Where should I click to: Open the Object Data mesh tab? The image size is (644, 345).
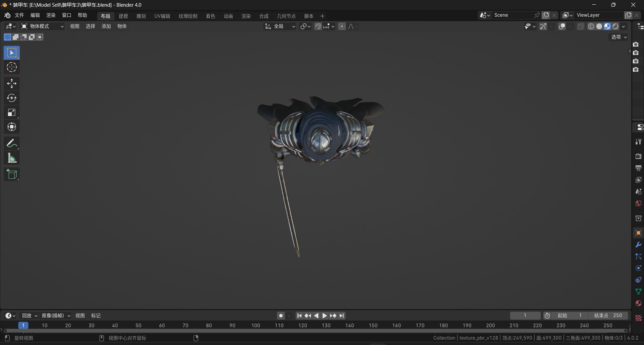coord(638,292)
